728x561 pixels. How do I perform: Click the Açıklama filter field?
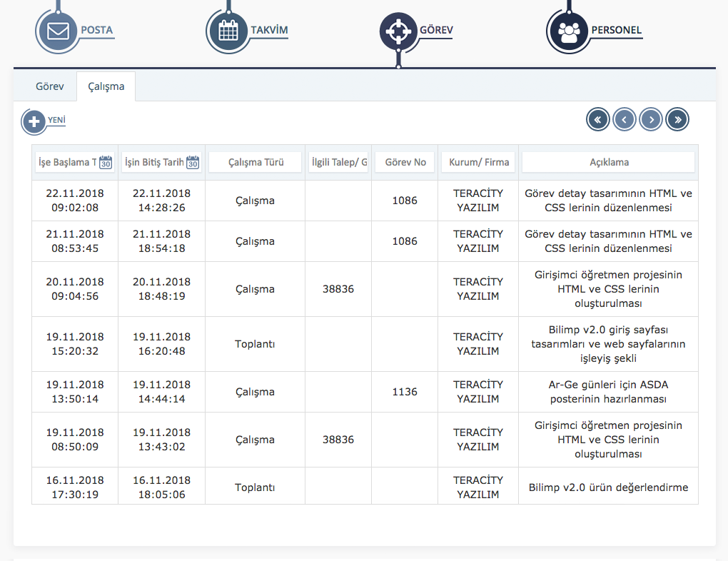pos(608,162)
